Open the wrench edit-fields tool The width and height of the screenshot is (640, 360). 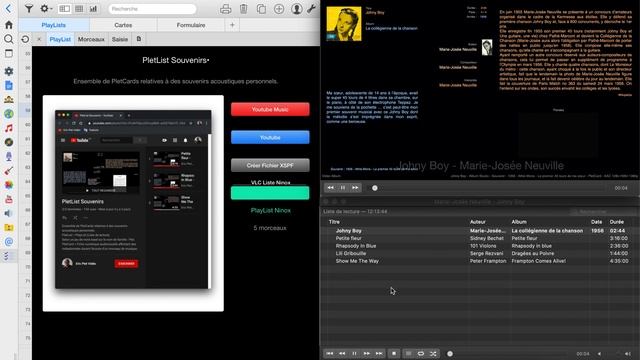(311, 9)
